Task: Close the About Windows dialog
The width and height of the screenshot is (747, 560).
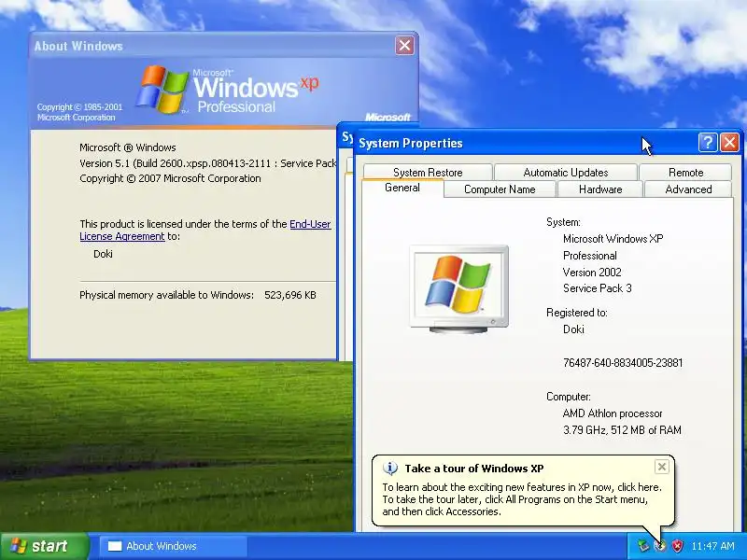Action: pyautogui.click(x=404, y=45)
